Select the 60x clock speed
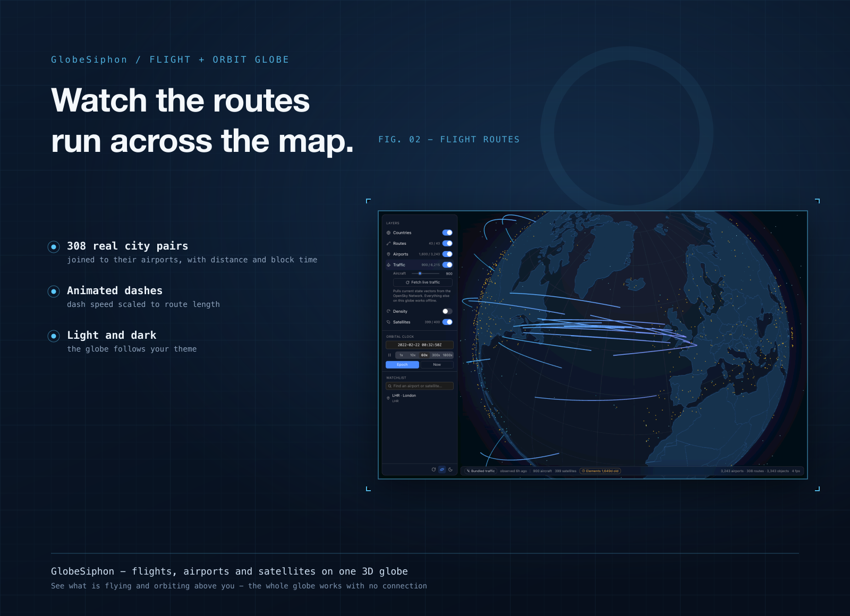850x616 pixels. pos(424,355)
